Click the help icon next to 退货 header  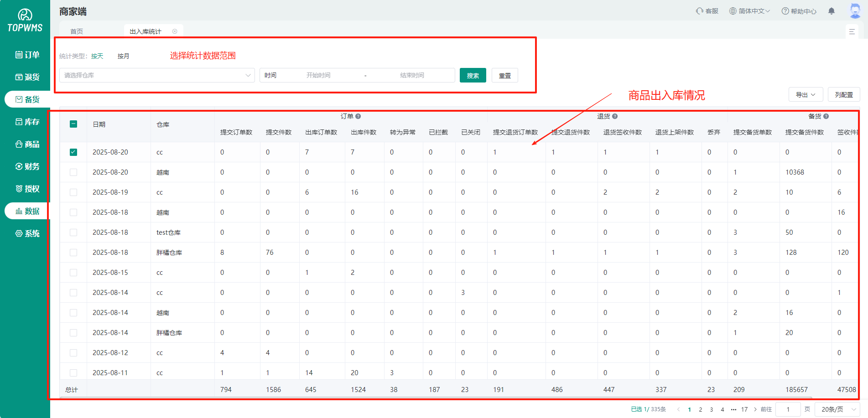click(615, 116)
